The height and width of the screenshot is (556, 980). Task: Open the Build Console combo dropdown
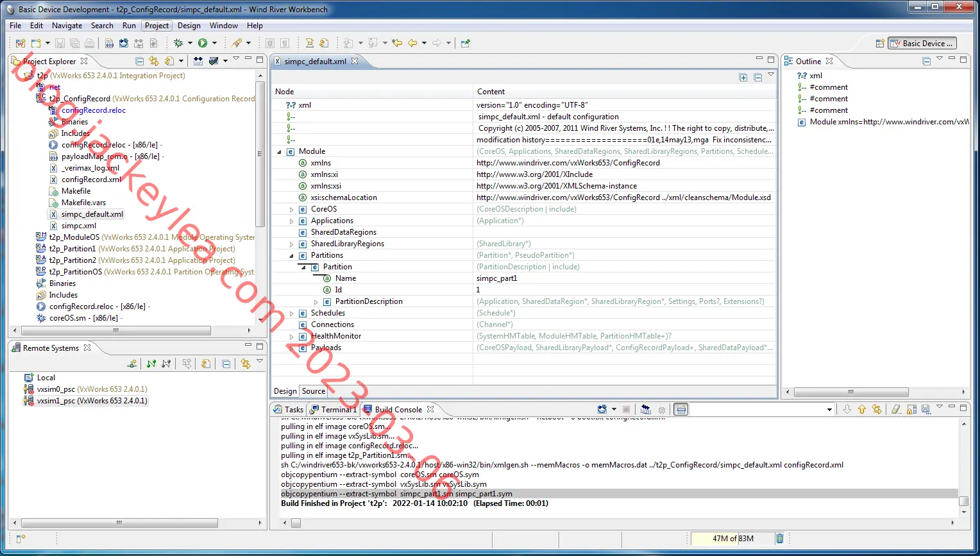(829, 409)
